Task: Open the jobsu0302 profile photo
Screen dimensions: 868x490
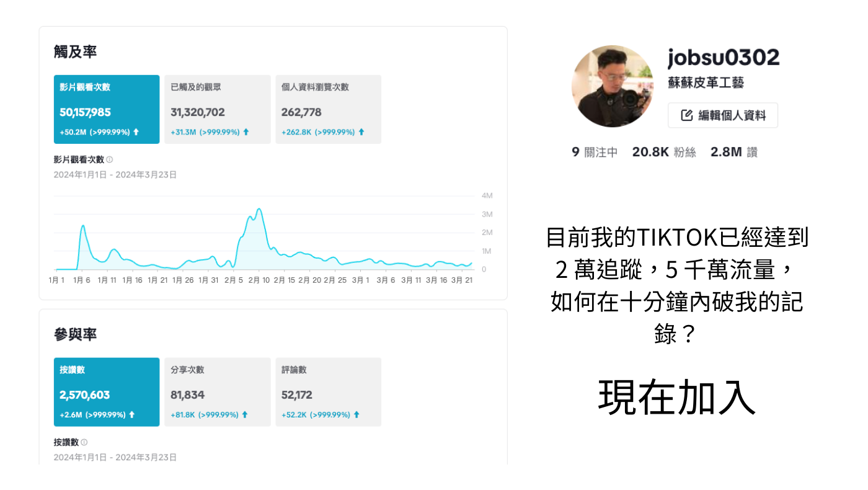Action: point(613,86)
